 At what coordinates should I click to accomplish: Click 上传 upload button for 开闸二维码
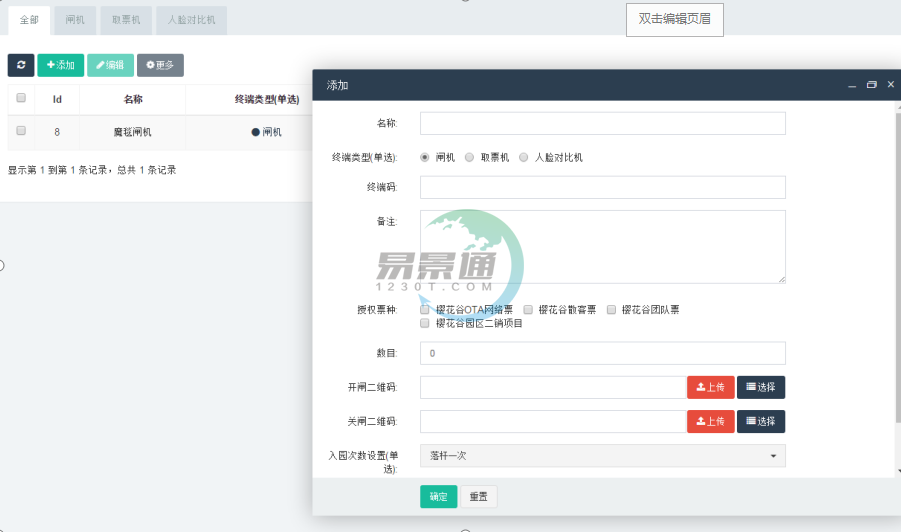710,387
